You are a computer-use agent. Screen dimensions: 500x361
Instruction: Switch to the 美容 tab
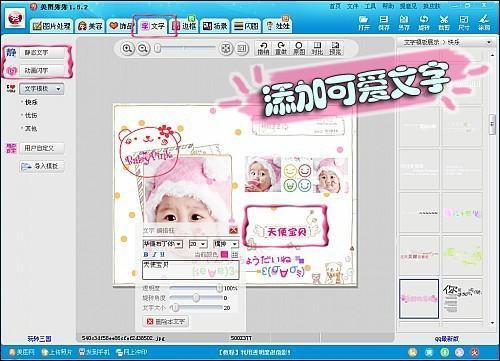90,26
